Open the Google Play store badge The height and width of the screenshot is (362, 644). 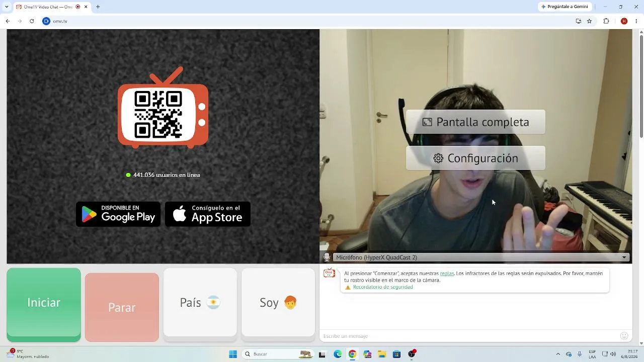point(118,214)
